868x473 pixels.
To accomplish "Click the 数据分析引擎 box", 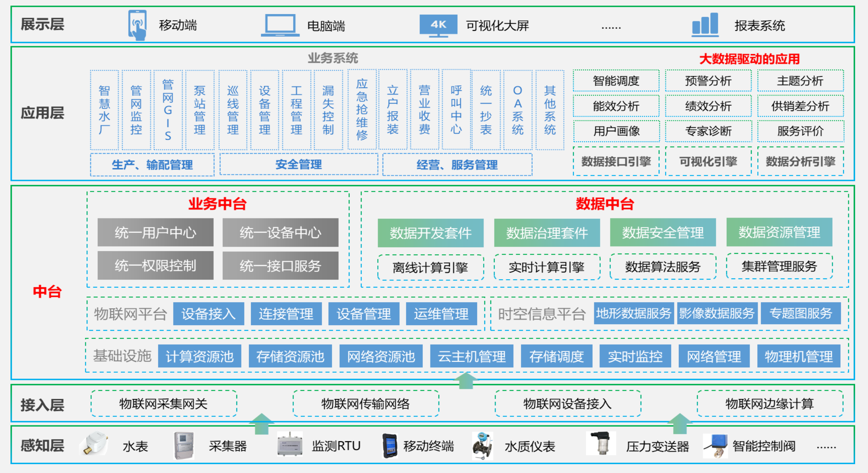I will tap(800, 161).
